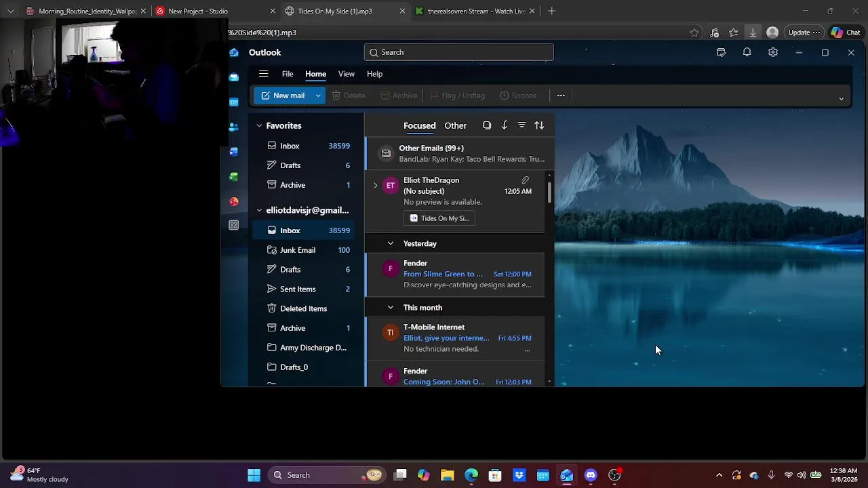The height and width of the screenshot is (488, 868).
Task: Open Dropbox from taskbar
Action: [x=519, y=475]
